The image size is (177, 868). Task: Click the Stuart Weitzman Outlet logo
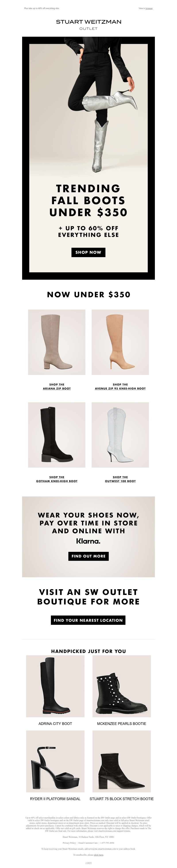(x=88, y=25)
